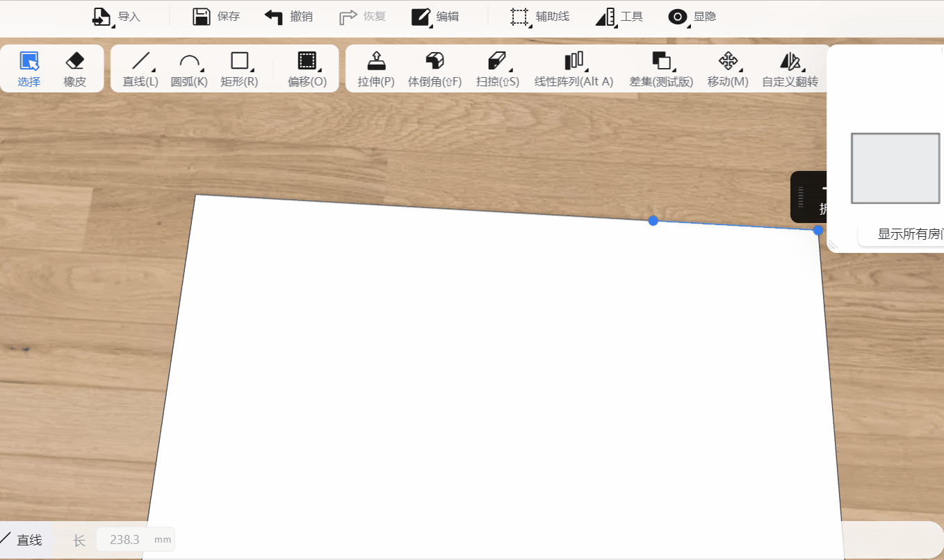Activate the Select (选择) tool
944x560 pixels.
[x=29, y=69]
